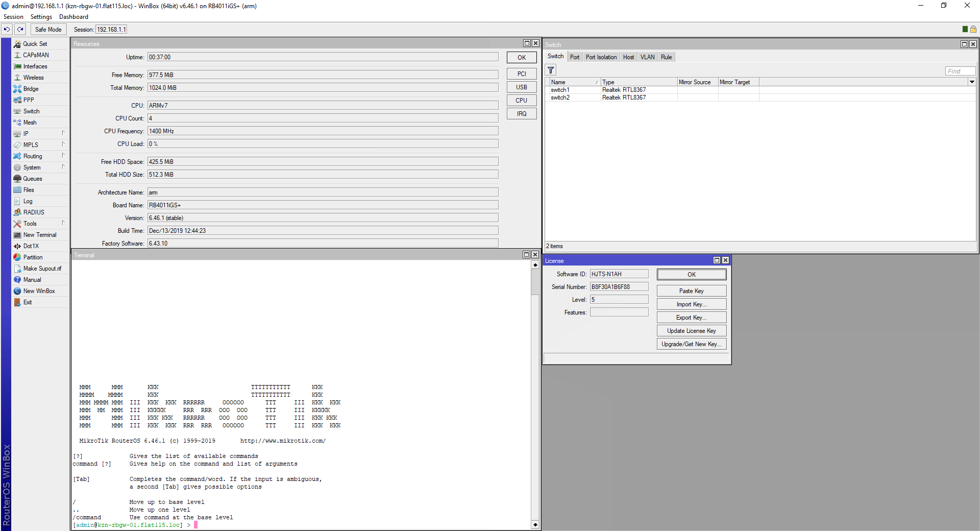Expand the Routing submenu
Viewport: 980px width, 531px height.
point(63,156)
